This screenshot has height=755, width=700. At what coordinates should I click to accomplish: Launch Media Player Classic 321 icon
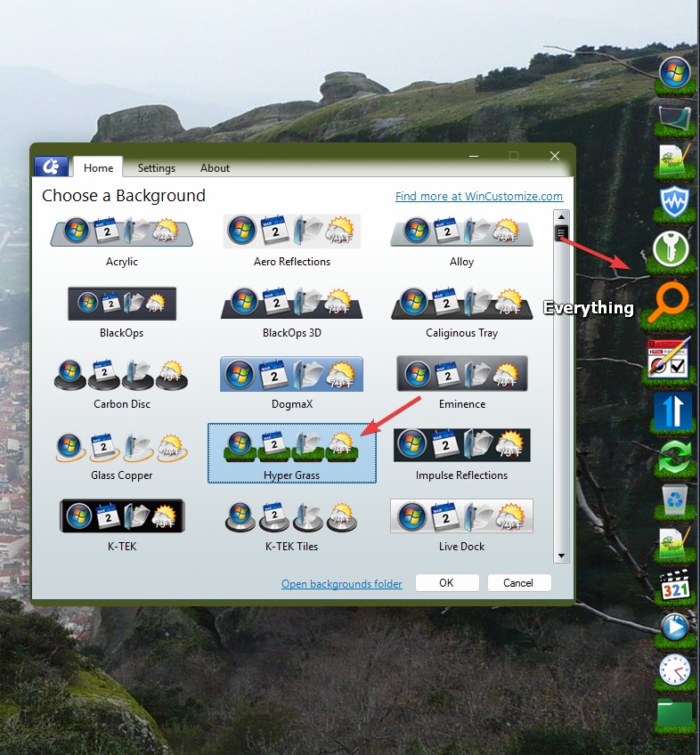click(673, 588)
